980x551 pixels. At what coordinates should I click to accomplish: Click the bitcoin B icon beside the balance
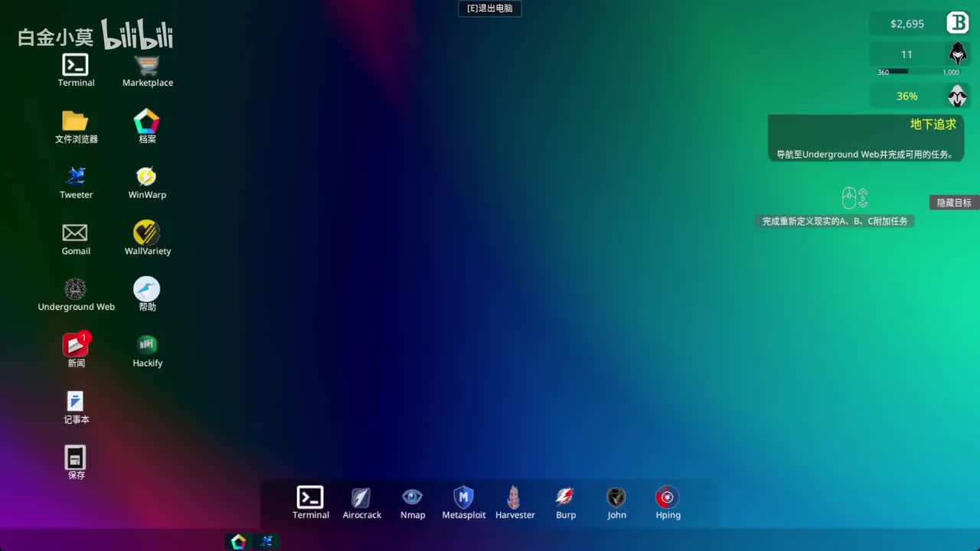958,23
